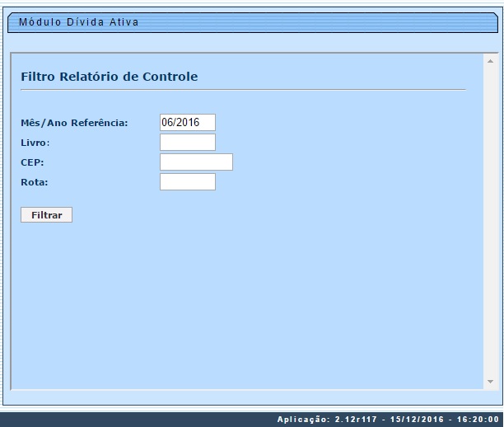Viewport: 504px width, 427px height.
Task: Click the scrollbar down arrow
Action: (x=490, y=382)
